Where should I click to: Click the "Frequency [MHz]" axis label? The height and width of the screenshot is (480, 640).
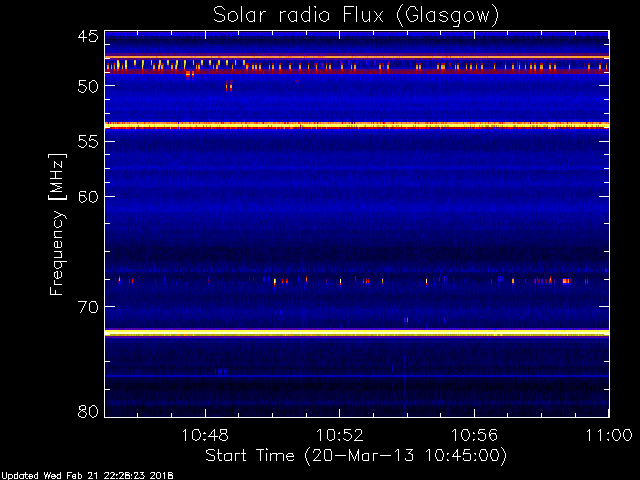(57, 224)
